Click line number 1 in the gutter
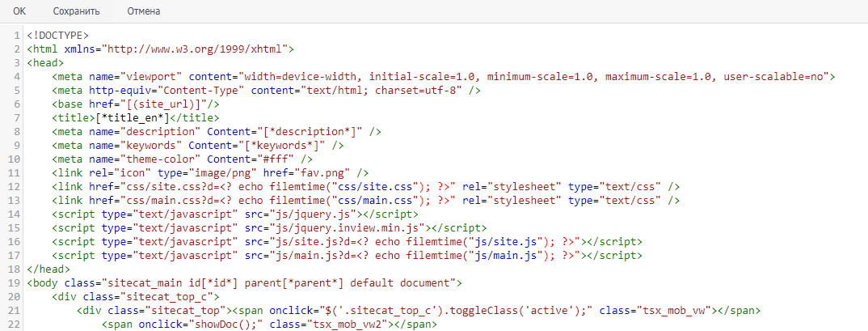 pos(18,35)
